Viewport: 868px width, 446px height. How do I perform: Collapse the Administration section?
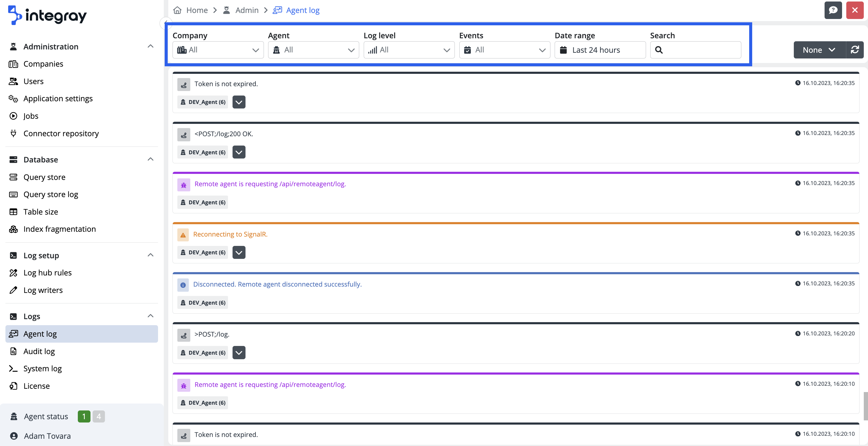[150, 46]
